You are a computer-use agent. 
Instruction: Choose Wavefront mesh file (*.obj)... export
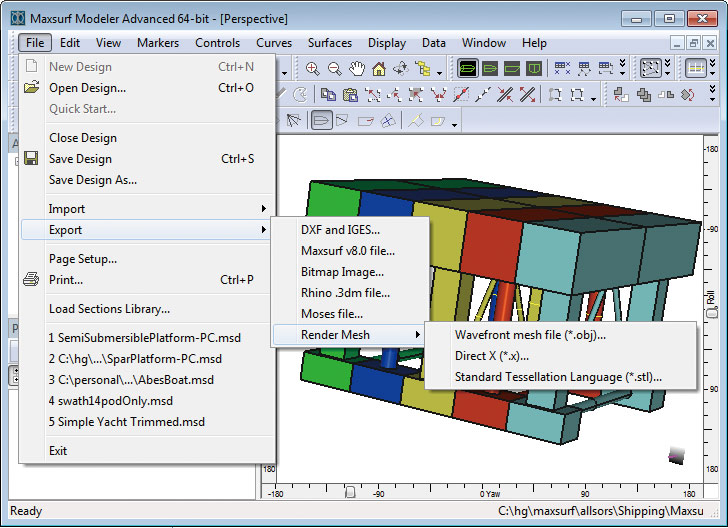pyautogui.click(x=560, y=334)
